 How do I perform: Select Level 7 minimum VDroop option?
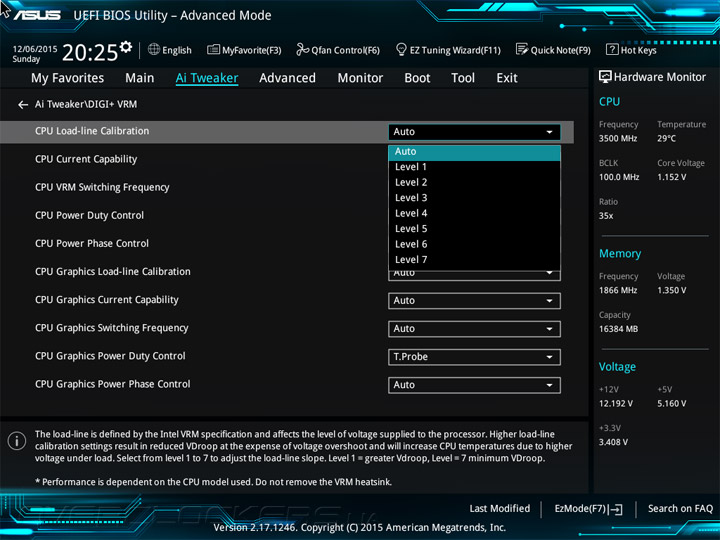[x=474, y=260]
